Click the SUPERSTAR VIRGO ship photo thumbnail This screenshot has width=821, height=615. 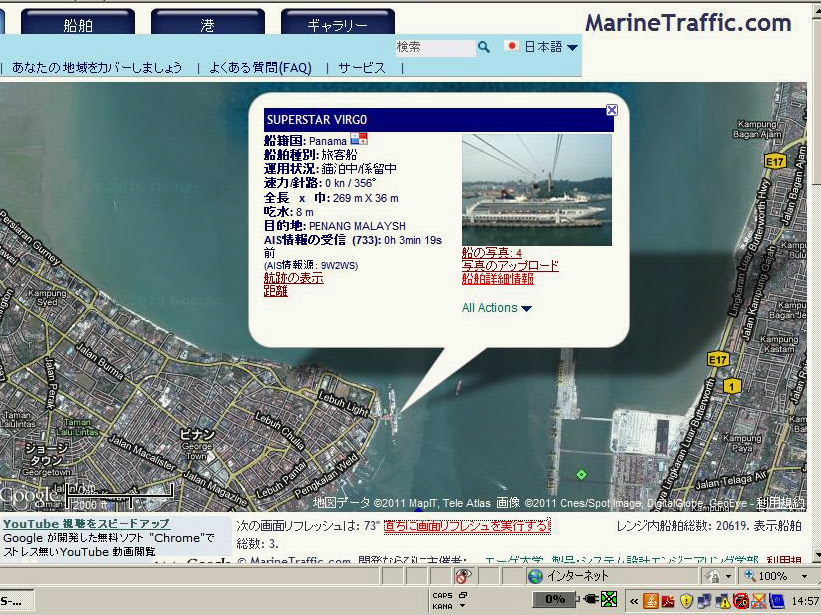coord(537,189)
